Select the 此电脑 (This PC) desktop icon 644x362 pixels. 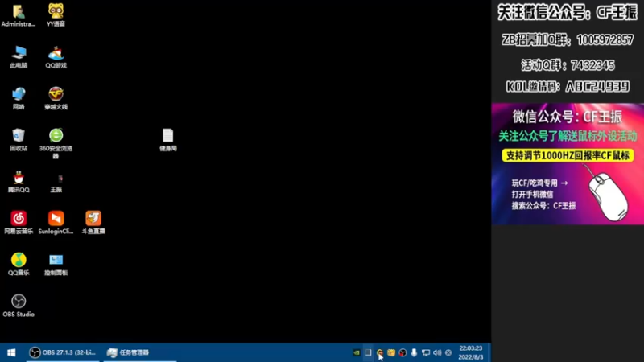click(19, 57)
